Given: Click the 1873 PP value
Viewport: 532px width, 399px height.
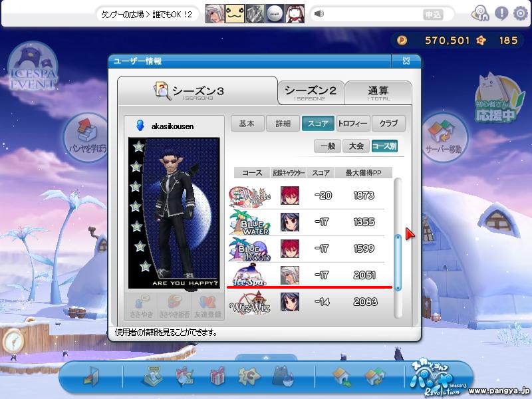Looking at the screenshot, I should point(364,196).
